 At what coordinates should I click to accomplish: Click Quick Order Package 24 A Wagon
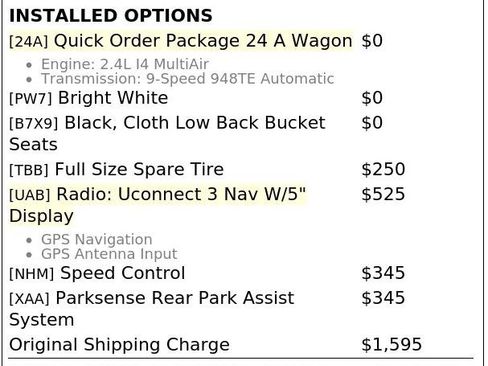click(x=203, y=41)
